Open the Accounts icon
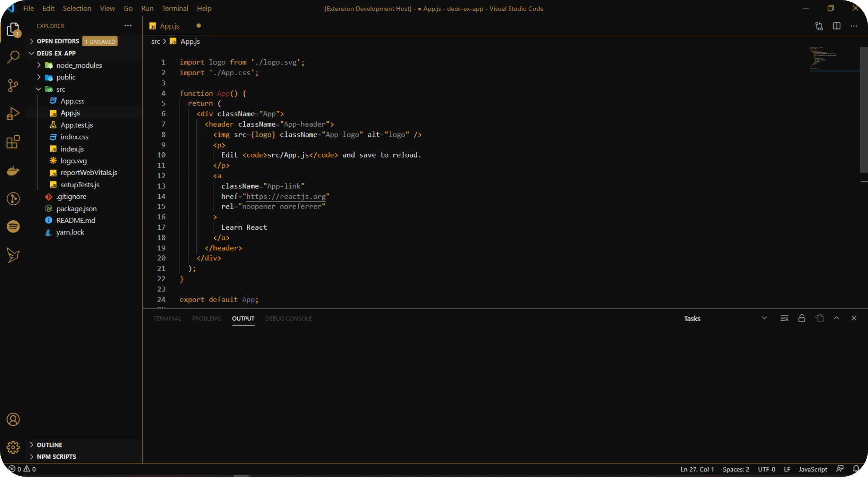 [x=13, y=419]
